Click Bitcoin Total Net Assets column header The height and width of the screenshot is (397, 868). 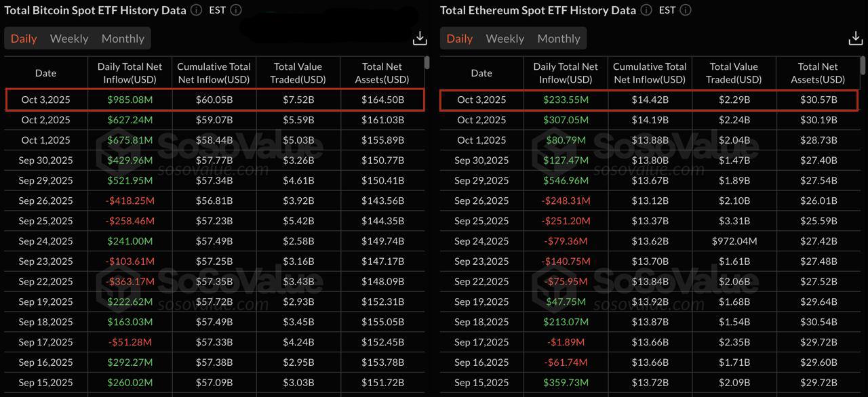(x=382, y=73)
